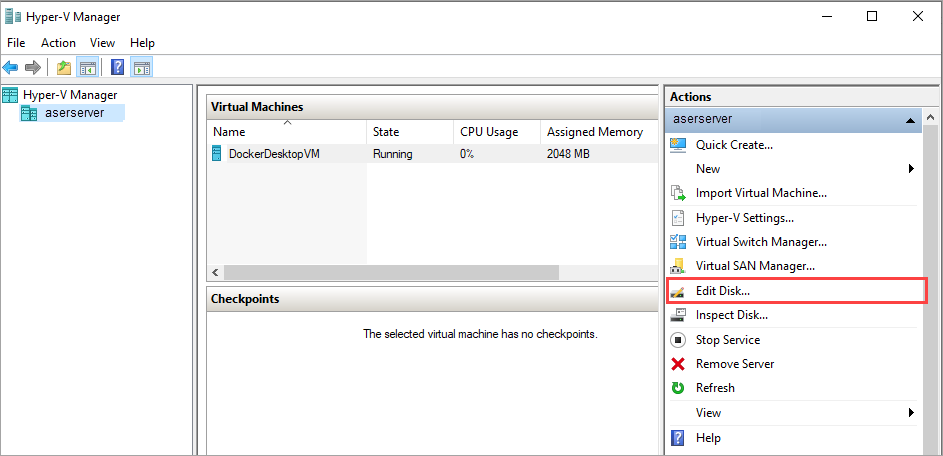Screen dimensions: 943x456
Task: Expand the View submenu arrow in Actions
Action: 911,413
